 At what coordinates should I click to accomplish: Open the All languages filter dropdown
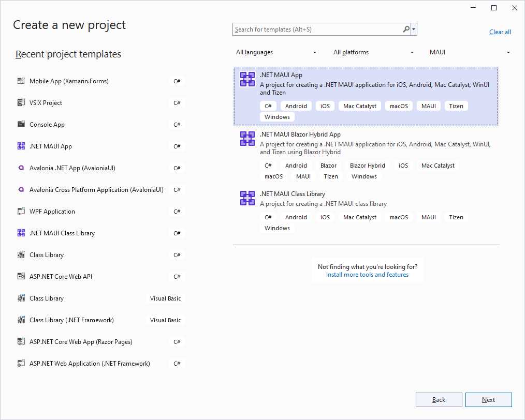tap(276, 52)
